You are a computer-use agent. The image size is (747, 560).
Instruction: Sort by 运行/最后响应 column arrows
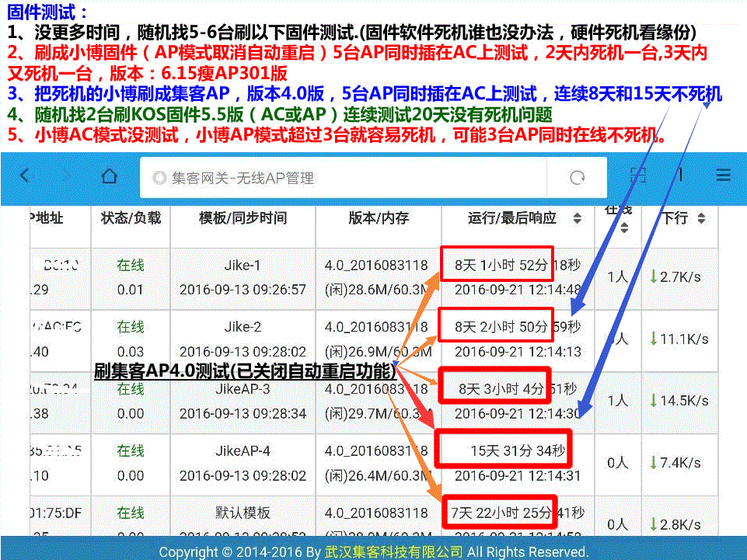[x=577, y=218]
